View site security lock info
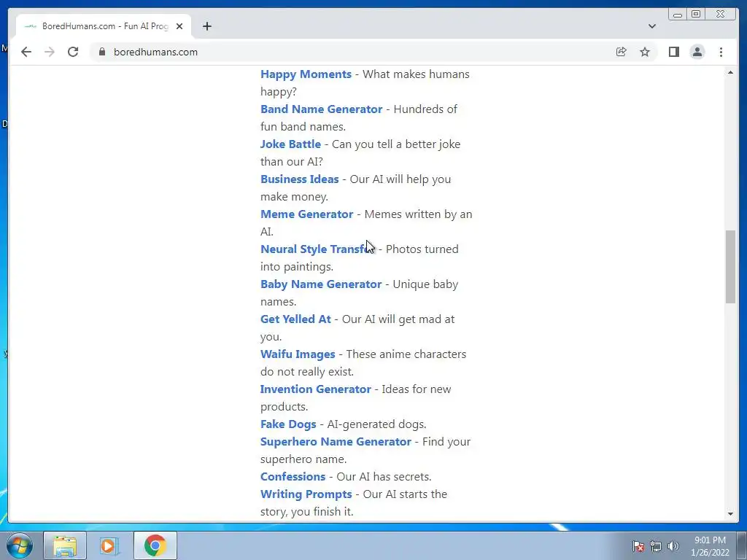Image resolution: width=747 pixels, height=560 pixels. click(x=102, y=52)
